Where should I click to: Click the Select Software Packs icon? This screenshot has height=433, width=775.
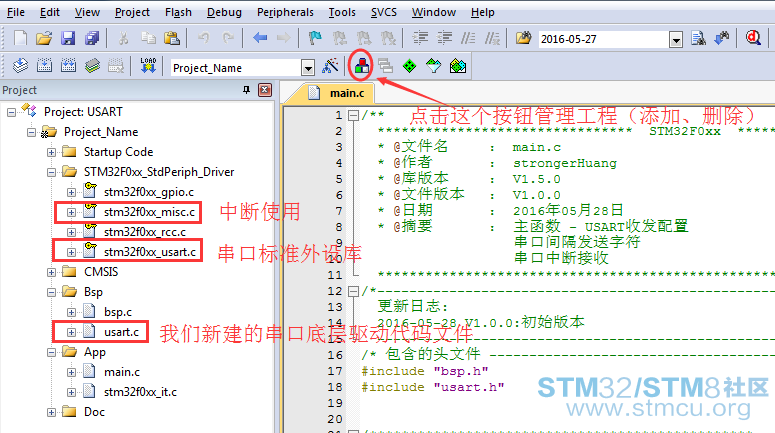pyautogui.click(x=433, y=66)
